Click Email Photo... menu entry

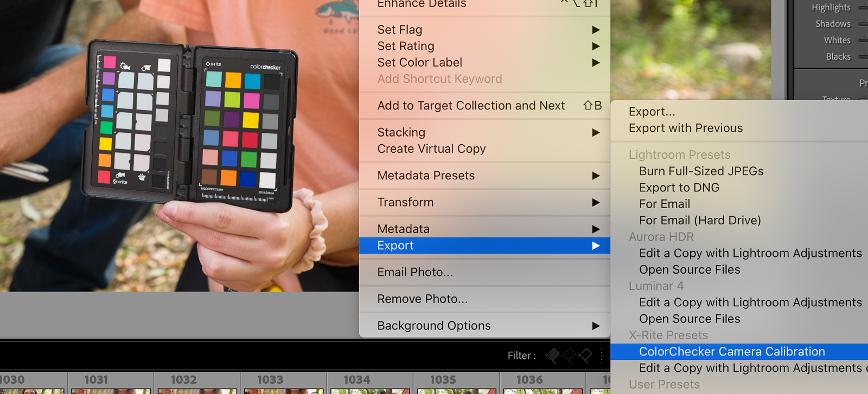414,272
